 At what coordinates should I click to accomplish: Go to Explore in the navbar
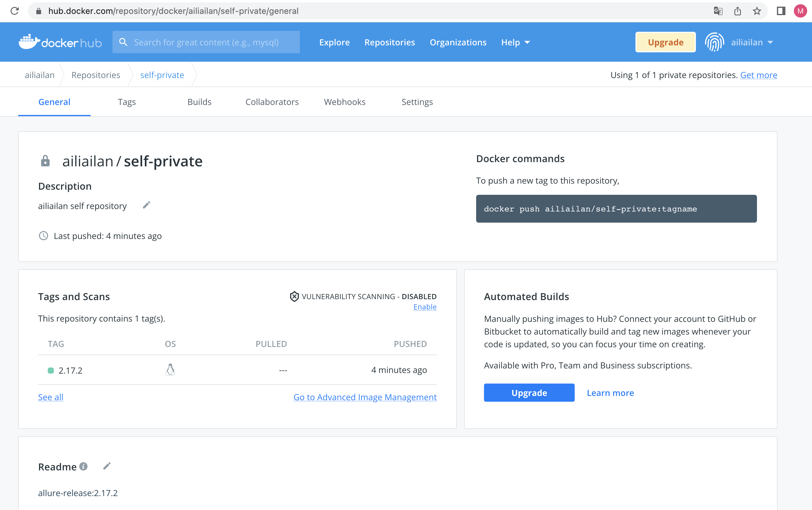click(334, 42)
